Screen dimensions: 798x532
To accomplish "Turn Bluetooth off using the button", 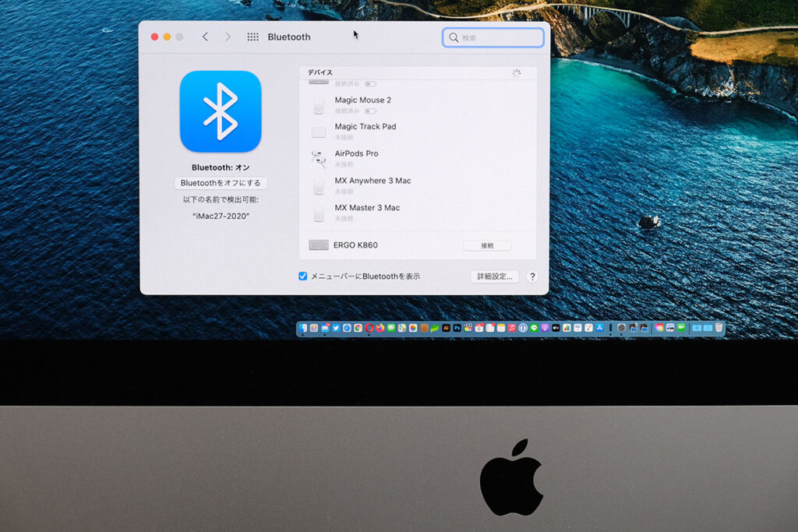I will pyautogui.click(x=221, y=183).
